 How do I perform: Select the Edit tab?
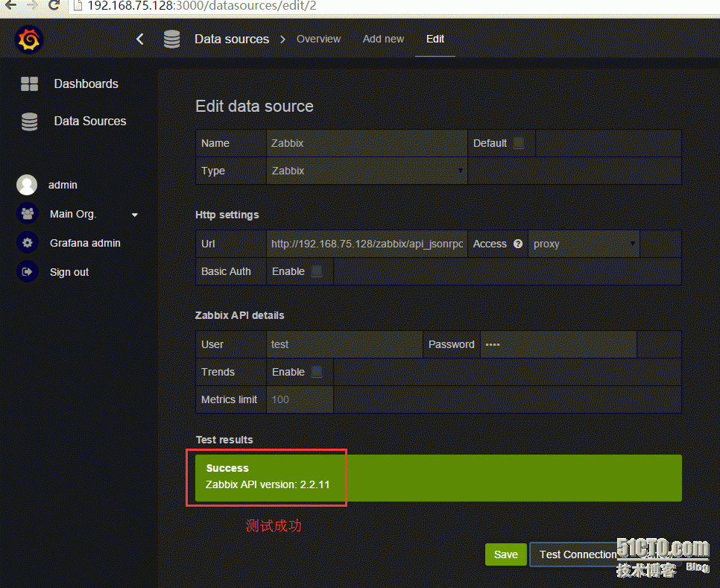tap(435, 39)
